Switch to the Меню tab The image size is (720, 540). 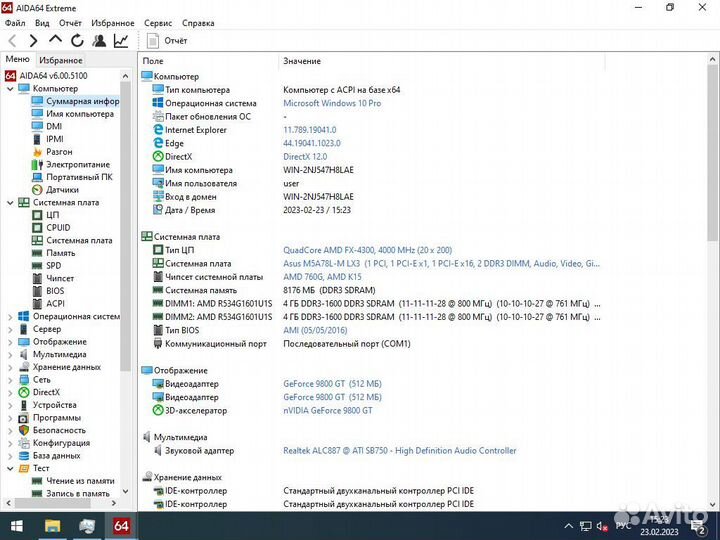tap(17, 59)
